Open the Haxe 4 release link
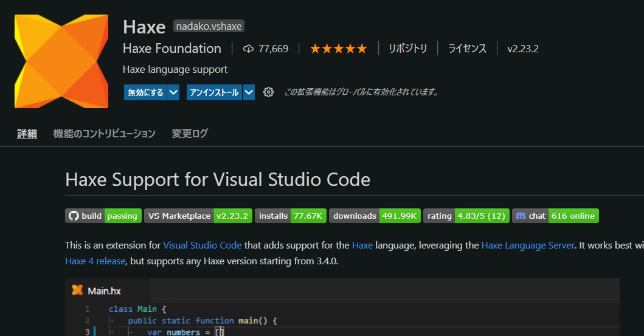This screenshot has height=336, width=644. coord(95,261)
